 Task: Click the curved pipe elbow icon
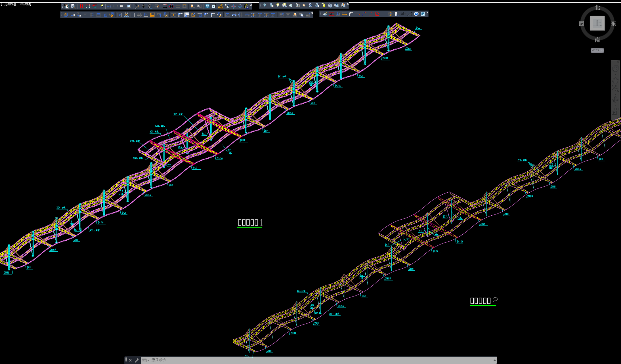pos(351,14)
